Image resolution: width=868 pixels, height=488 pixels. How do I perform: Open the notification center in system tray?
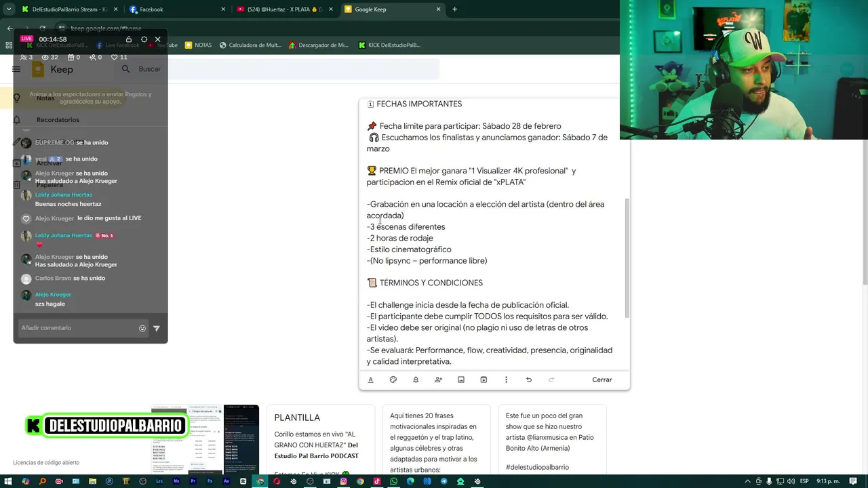coord(853,481)
